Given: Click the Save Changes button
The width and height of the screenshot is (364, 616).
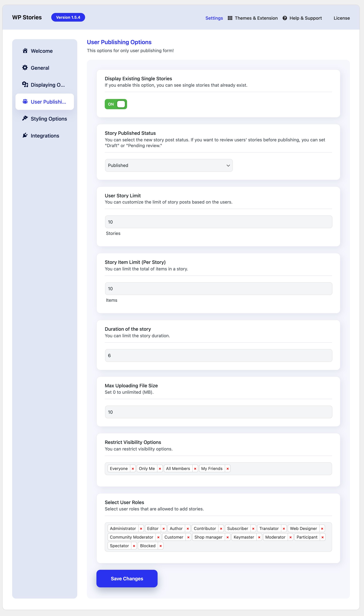Looking at the screenshot, I should [x=127, y=578].
